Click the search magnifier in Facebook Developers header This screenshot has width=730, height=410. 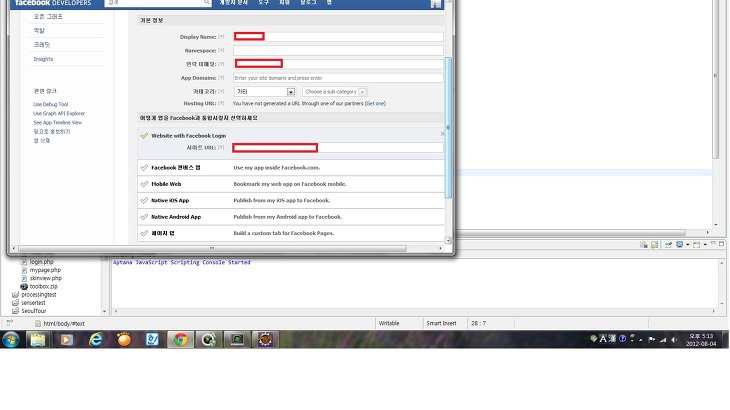pyautogui.click(x=206, y=3)
